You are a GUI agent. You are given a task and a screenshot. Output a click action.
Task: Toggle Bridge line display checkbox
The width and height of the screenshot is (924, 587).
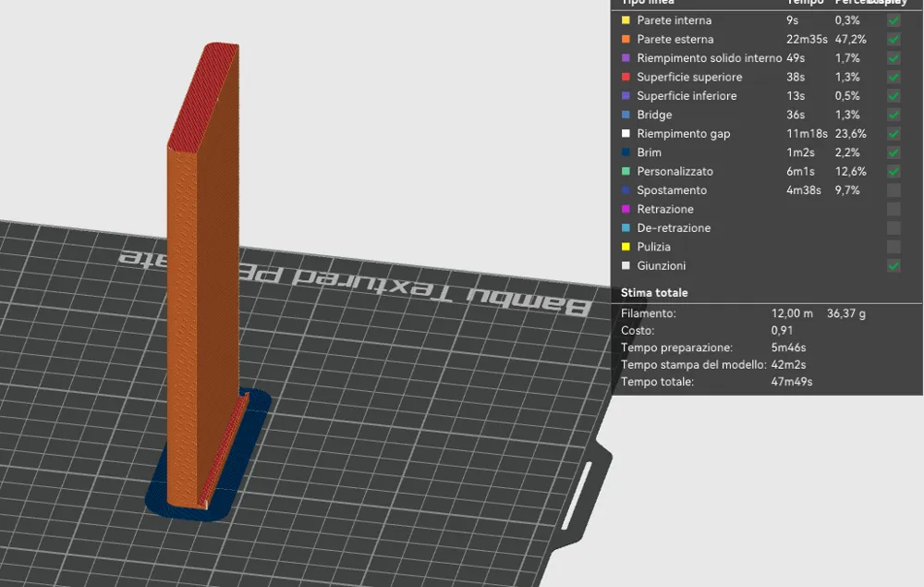click(x=894, y=115)
